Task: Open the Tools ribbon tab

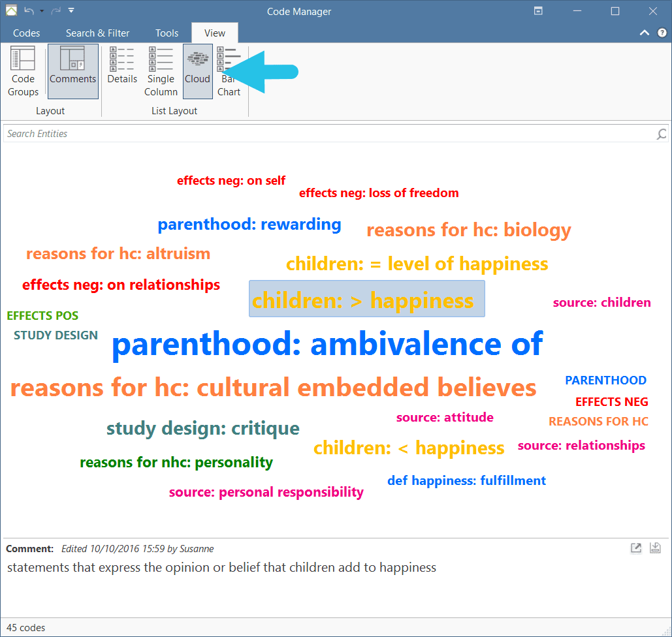Action: [167, 33]
